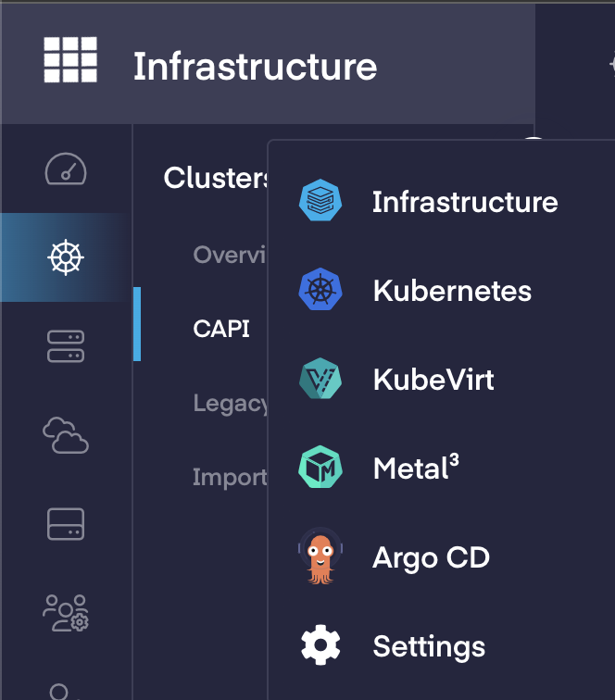Click the Settings gear icon
The width and height of the screenshot is (615, 700).
tap(320, 646)
